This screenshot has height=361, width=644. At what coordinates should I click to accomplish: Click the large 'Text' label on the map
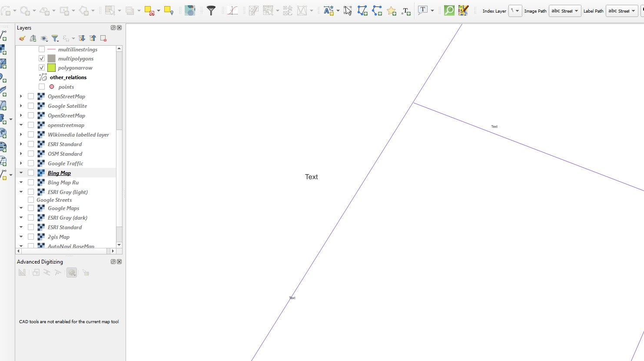[x=311, y=177]
